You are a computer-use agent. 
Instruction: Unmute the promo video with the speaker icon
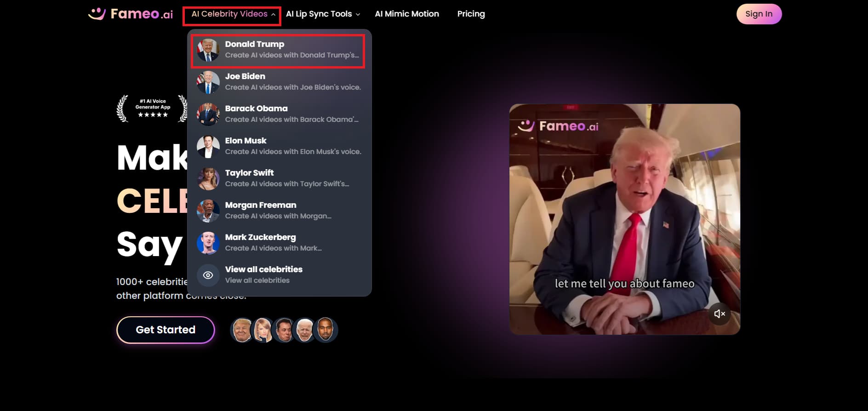click(x=720, y=314)
